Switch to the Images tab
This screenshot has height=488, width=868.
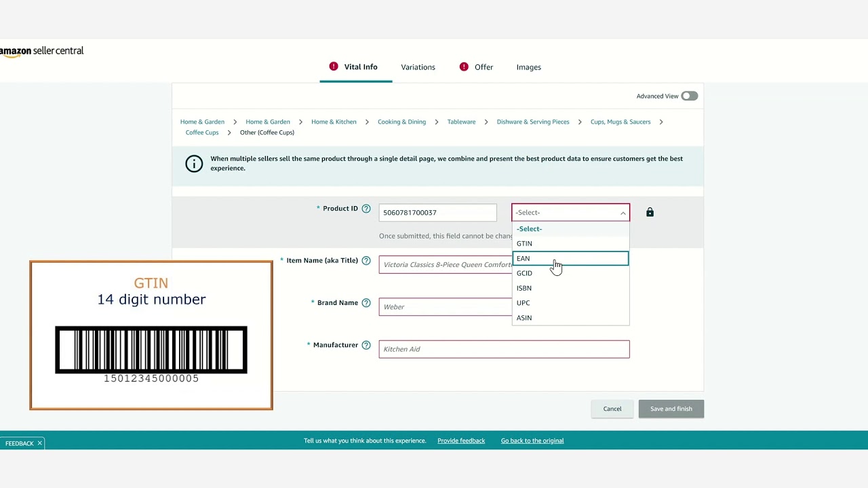[x=529, y=67]
